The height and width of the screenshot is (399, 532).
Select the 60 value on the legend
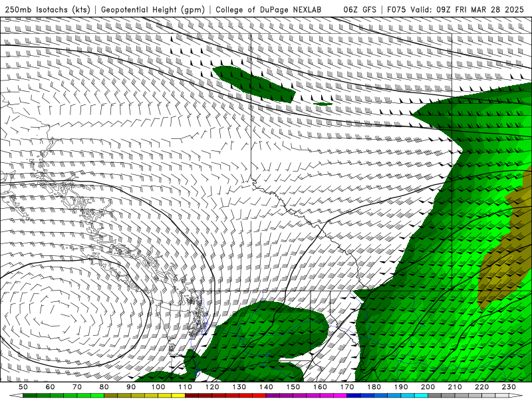(x=51, y=387)
